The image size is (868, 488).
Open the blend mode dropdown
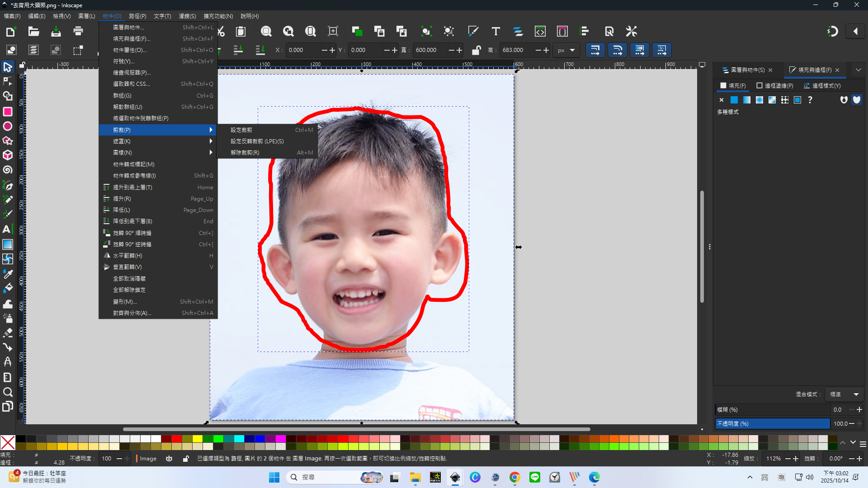click(x=844, y=394)
